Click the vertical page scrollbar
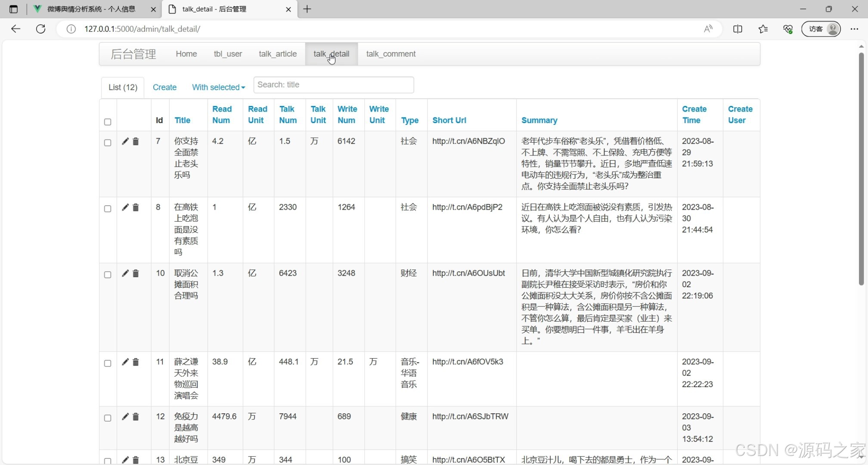This screenshot has height=465, width=868. [861, 169]
